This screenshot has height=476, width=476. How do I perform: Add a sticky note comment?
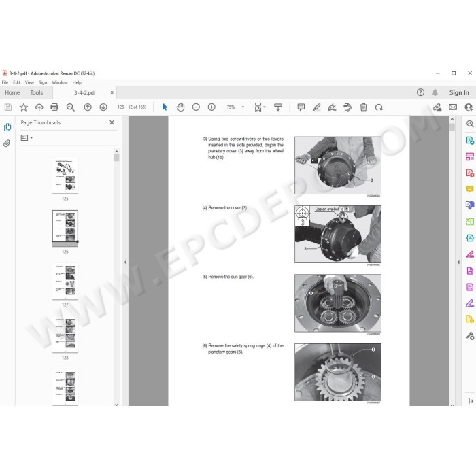(x=301, y=107)
